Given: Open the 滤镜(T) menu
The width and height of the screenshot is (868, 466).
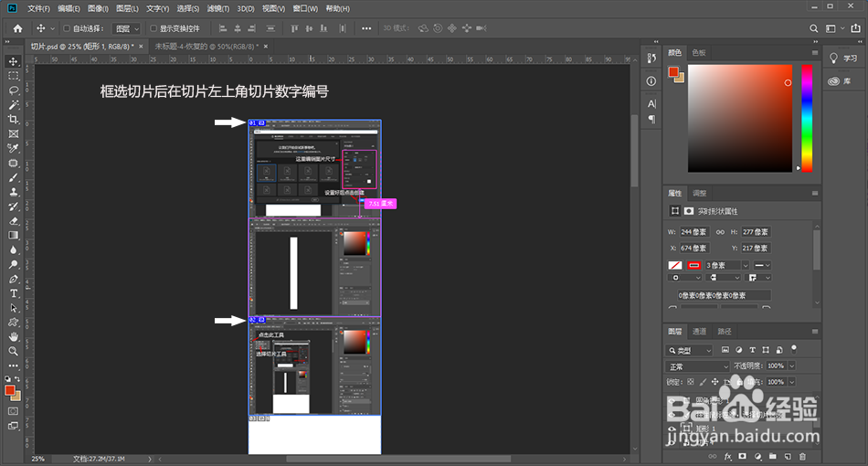Looking at the screenshot, I should 218,8.
